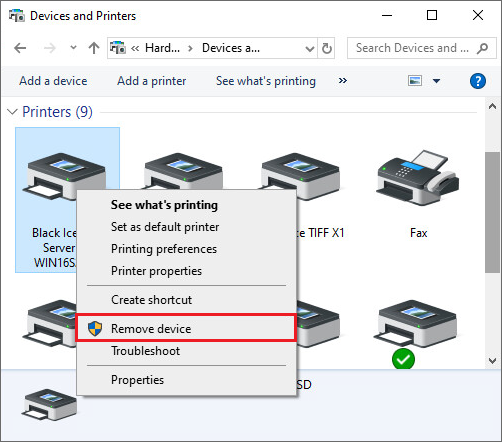Open recent locations dropdown arrow

point(73,48)
